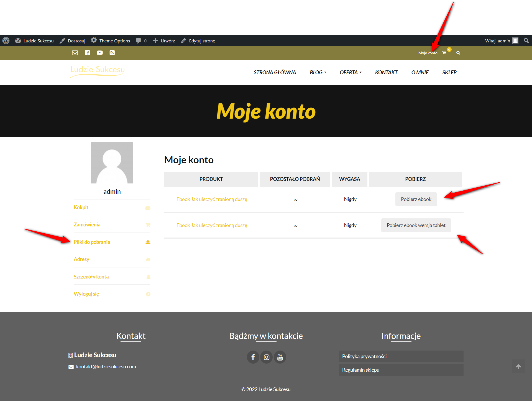
Task: Expand the OFERTA dropdown menu
Action: [351, 72]
